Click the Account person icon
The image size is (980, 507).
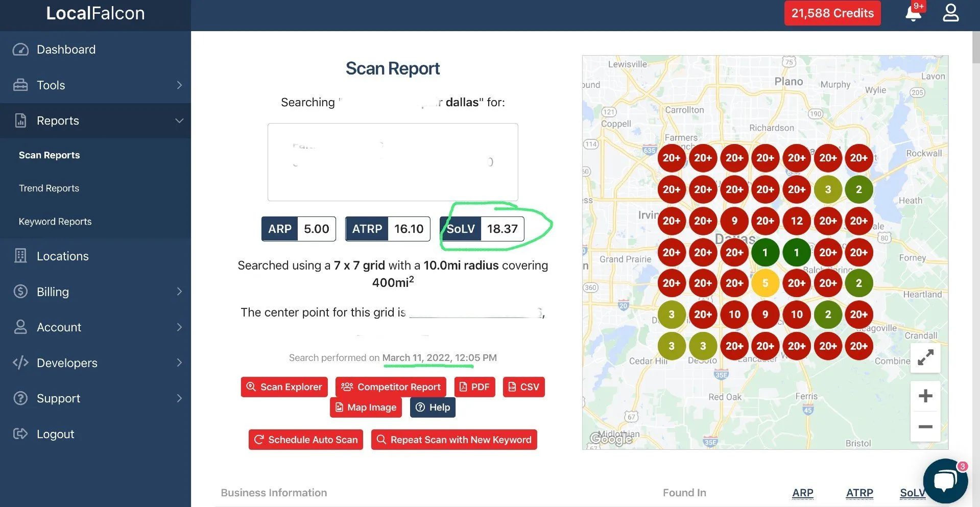point(20,327)
